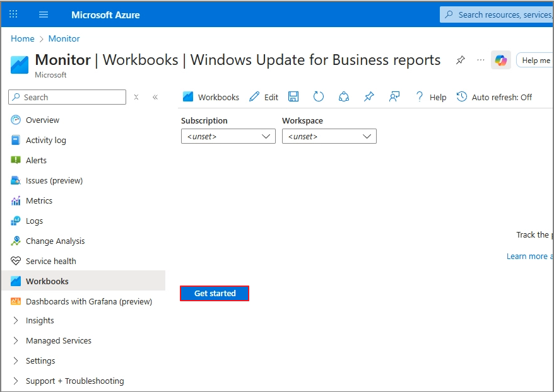Click the Service health heart icon
The image size is (554, 392).
16,261
